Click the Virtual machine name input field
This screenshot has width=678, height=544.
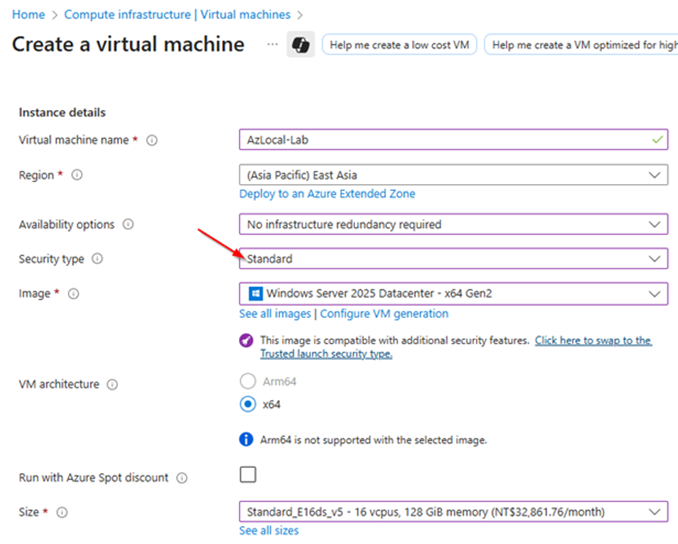440,141
